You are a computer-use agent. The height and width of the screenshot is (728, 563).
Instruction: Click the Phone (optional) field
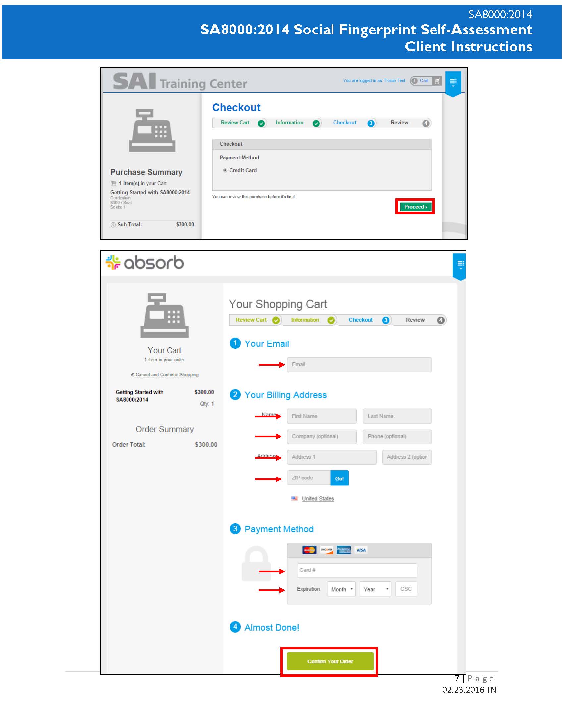[397, 437]
